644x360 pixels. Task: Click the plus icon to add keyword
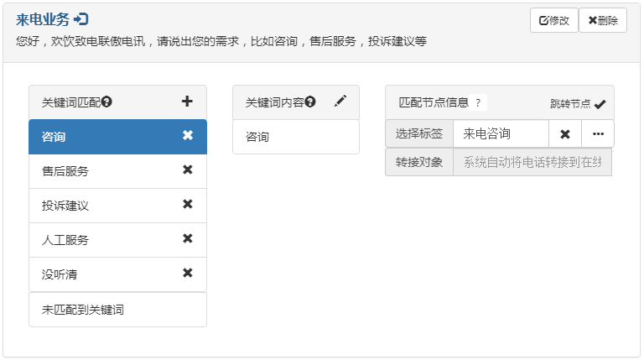[x=187, y=102]
